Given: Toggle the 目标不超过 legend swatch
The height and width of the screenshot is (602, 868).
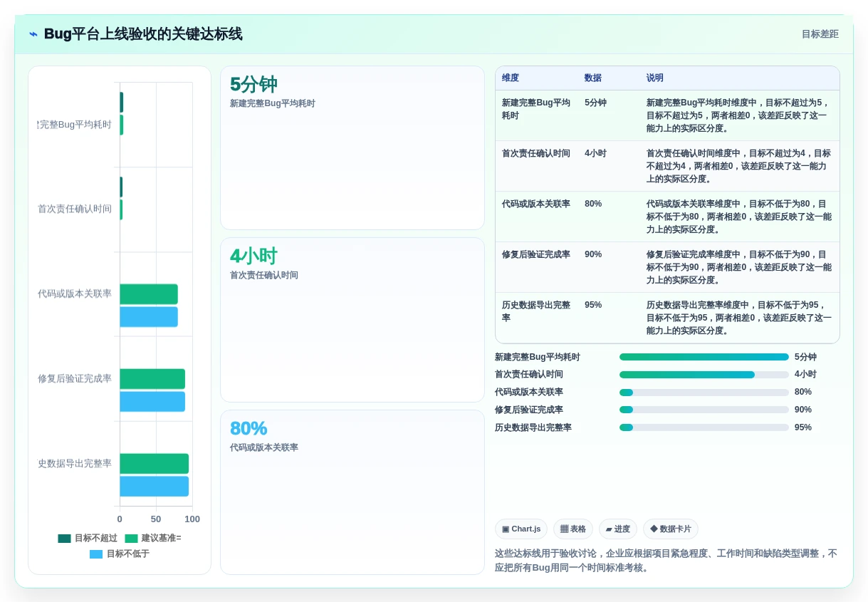Looking at the screenshot, I should pyautogui.click(x=65, y=539).
